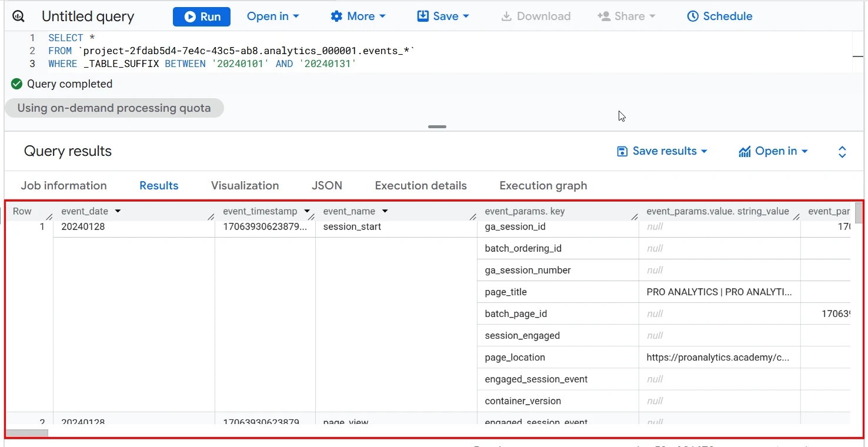Image resolution: width=868 pixels, height=447 pixels.
Task: Click the event_date column resize handle
Action: [211, 216]
